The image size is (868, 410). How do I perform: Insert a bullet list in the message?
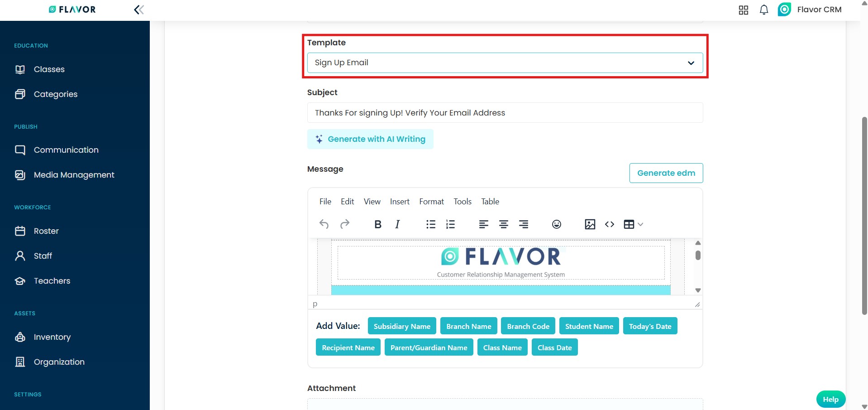(x=431, y=224)
